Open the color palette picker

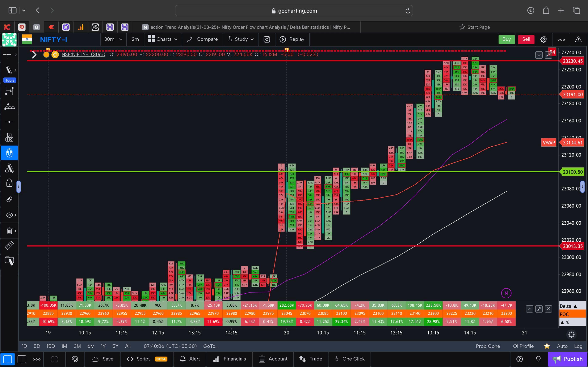75,359
